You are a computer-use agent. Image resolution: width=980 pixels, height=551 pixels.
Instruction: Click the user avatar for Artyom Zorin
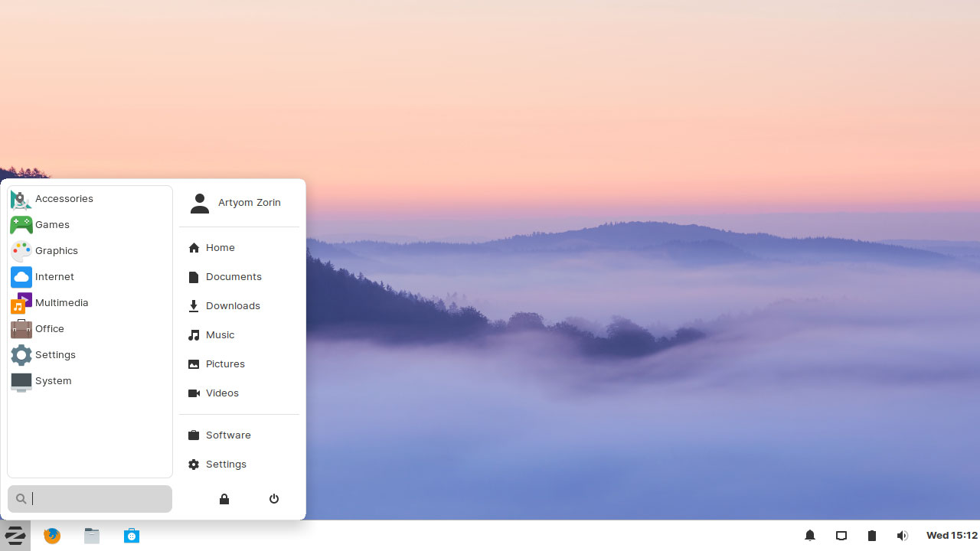(x=200, y=203)
